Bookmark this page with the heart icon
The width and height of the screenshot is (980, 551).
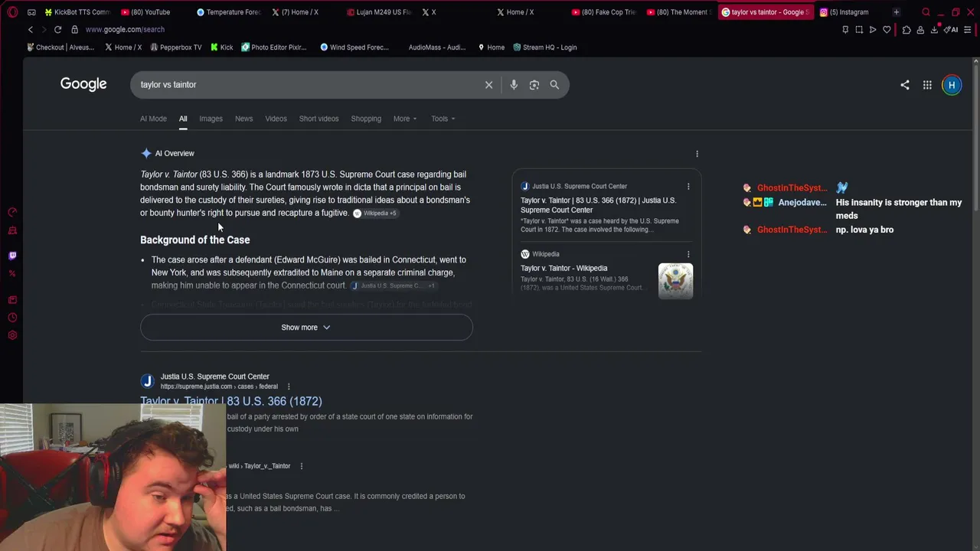[887, 29]
